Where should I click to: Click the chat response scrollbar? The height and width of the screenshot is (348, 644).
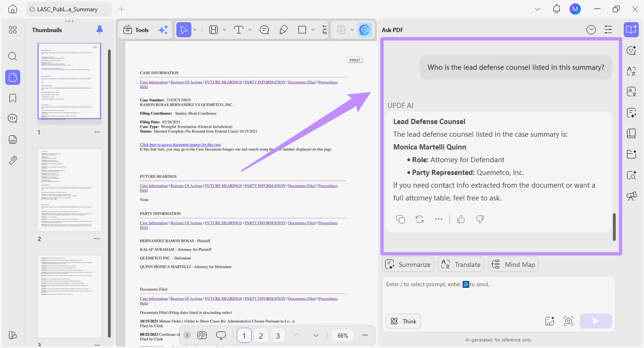(x=614, y=227)
